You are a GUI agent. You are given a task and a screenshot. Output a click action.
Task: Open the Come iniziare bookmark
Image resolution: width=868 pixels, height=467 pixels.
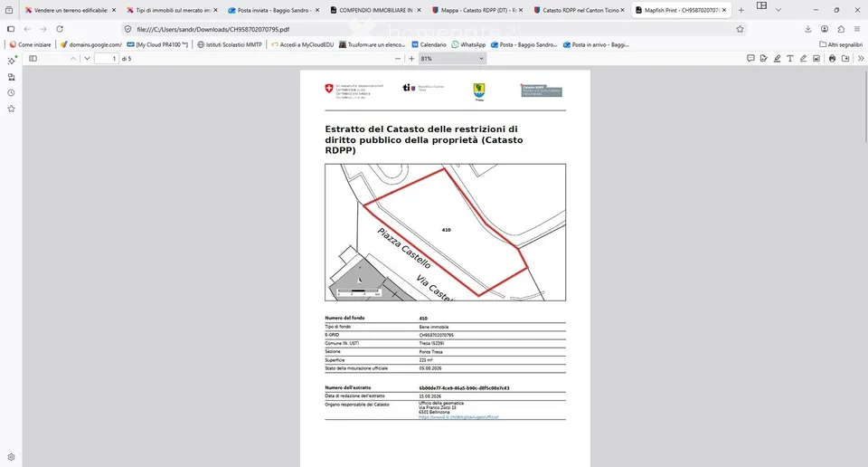click(30, 44)
